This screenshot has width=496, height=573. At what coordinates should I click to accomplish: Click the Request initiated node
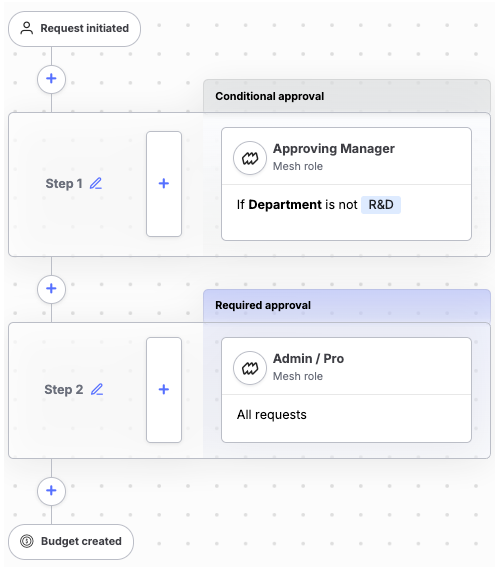(75, 29)
